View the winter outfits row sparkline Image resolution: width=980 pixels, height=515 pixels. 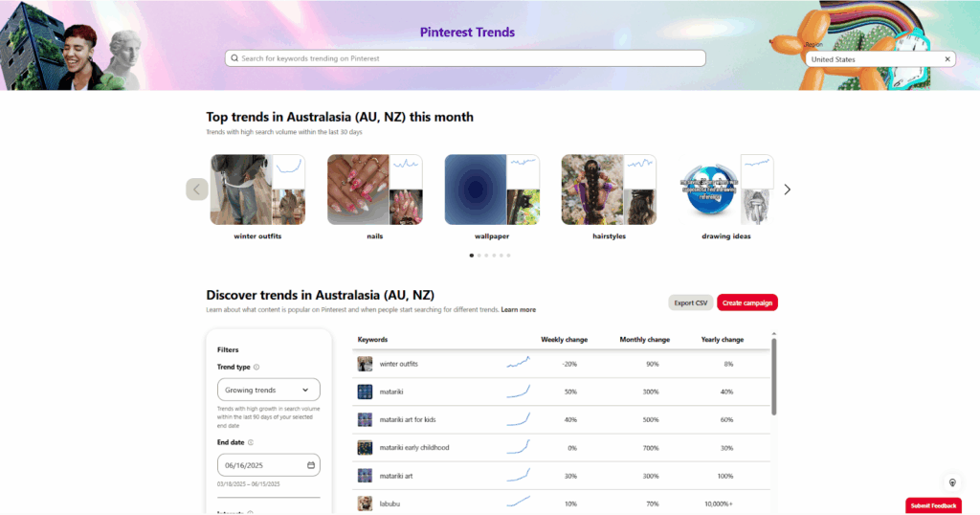point(518,362)
